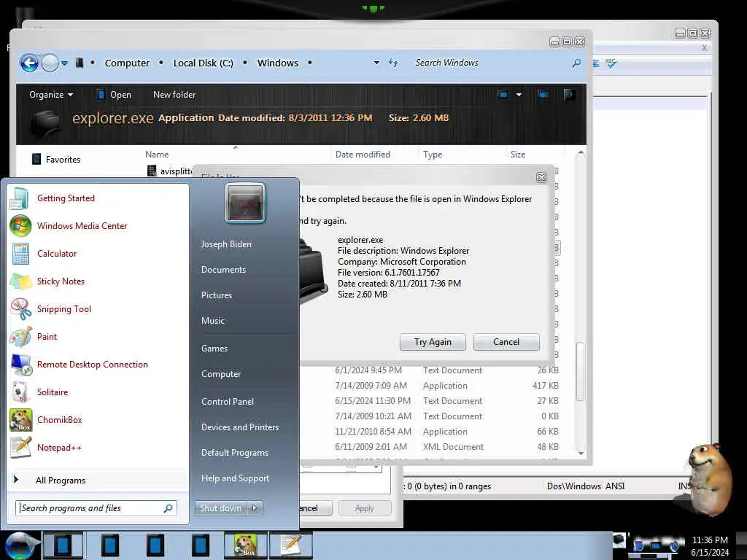This screenshot has height=560, width=747.
Task: Sort by Size column header
Action: coord(518,155)
